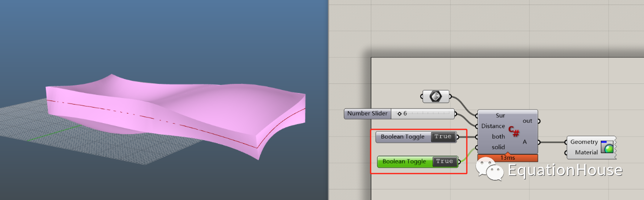Click the 13ms profiler label
Viewport: 644px width, 200px height.
(x=507, y=158)
